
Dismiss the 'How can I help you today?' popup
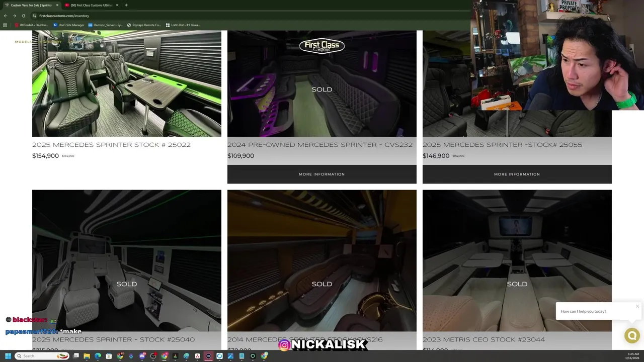coord(637,306)
